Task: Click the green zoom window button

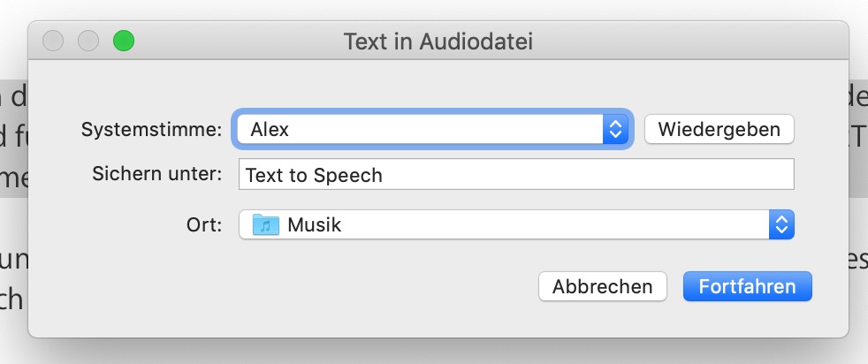Action: point(124,41)
